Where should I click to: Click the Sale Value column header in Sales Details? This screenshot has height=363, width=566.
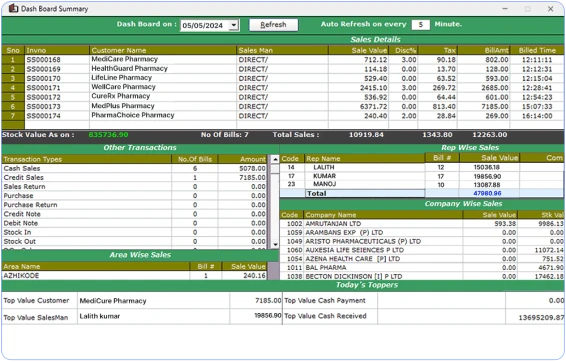coord(358,50)
